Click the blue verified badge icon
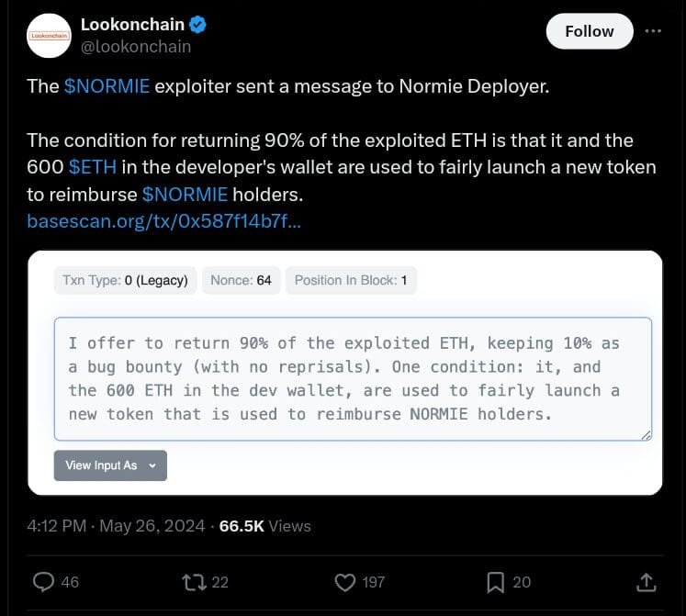Screen dimensions: 686x616 point(197,25)
